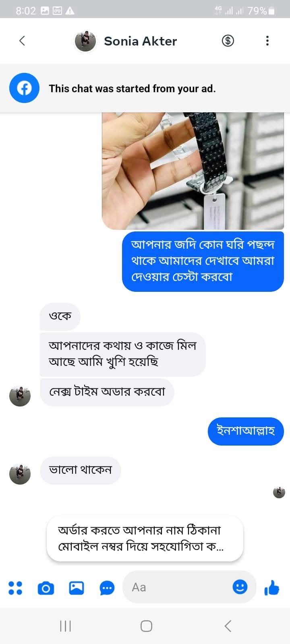Send a thumbs-up like

(272, 588)
